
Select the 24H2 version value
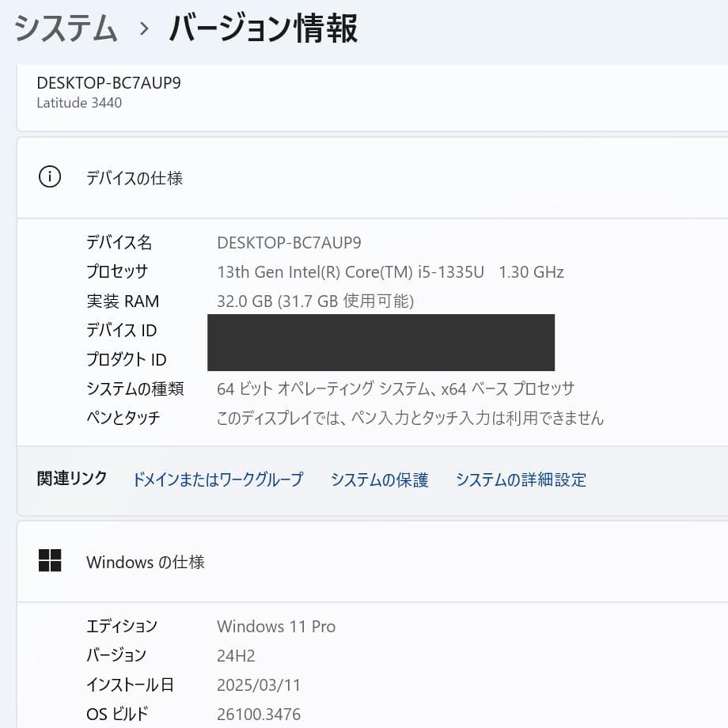236,655
